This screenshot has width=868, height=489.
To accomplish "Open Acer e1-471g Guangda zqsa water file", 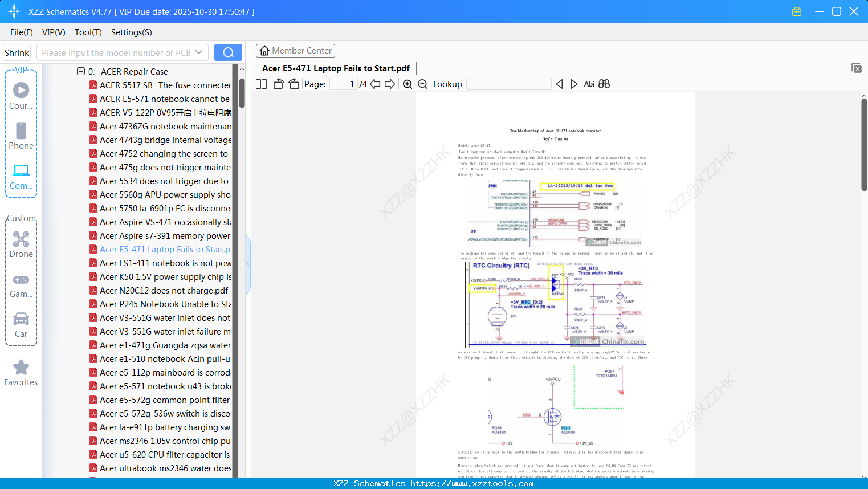I will pyautogui.click(x=165, y=345).
